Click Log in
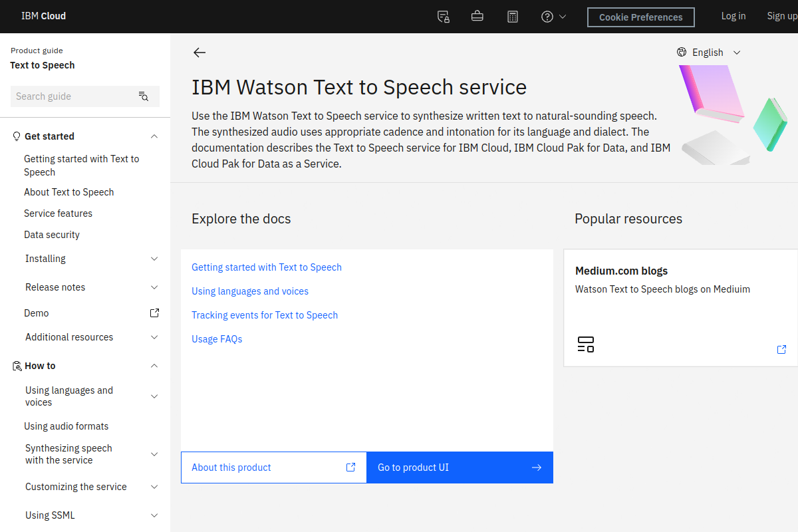 click(733, 16)
